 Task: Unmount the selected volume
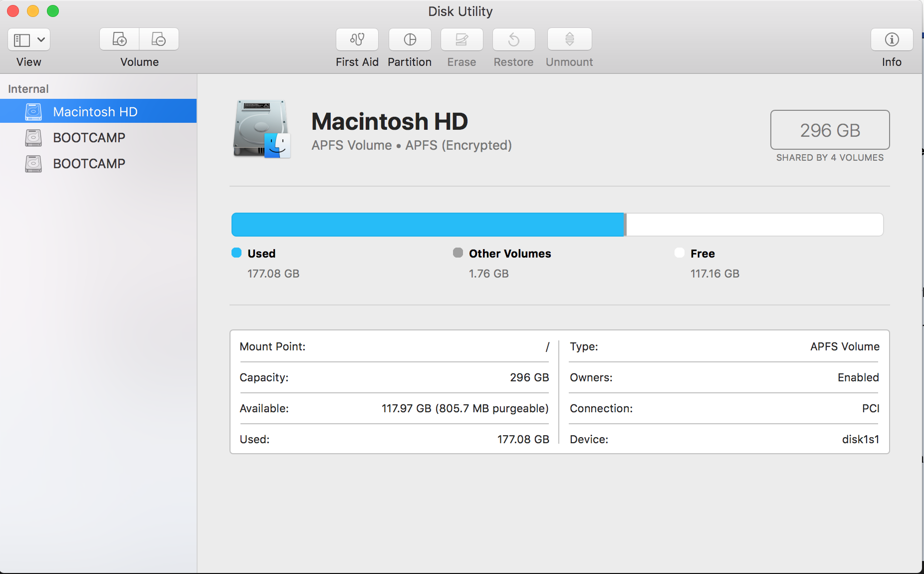coord(569,39)
